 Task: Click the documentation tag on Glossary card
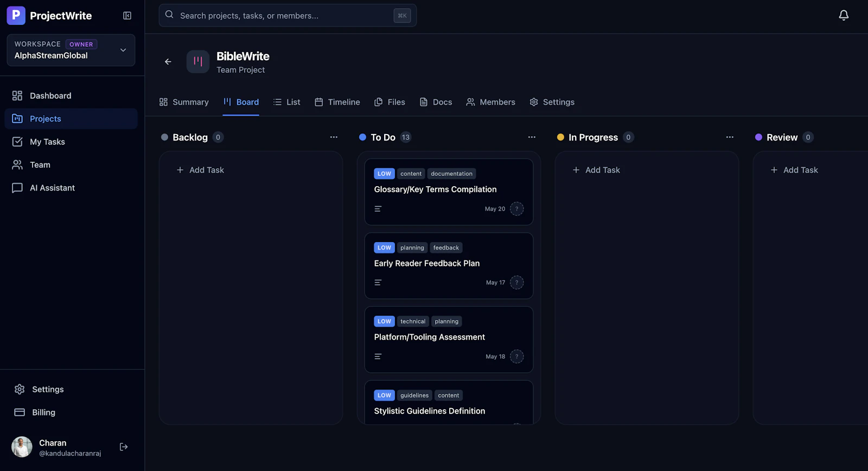[x=452, y=174]
